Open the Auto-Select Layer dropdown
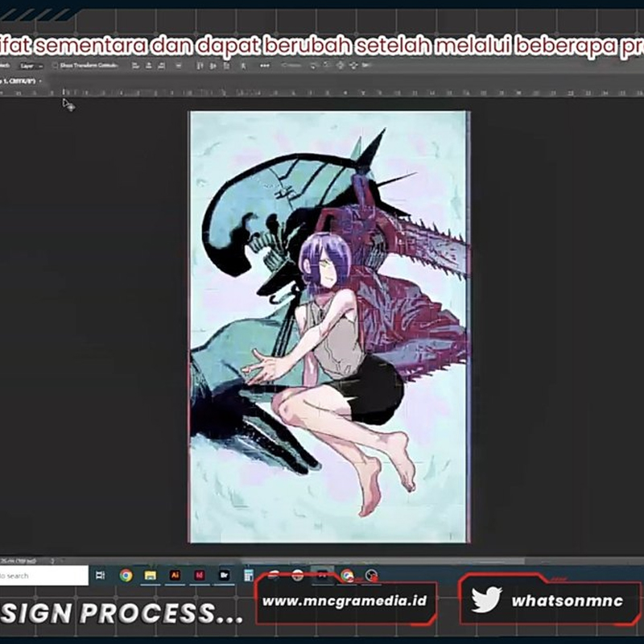644x644 pixels. 31,65
